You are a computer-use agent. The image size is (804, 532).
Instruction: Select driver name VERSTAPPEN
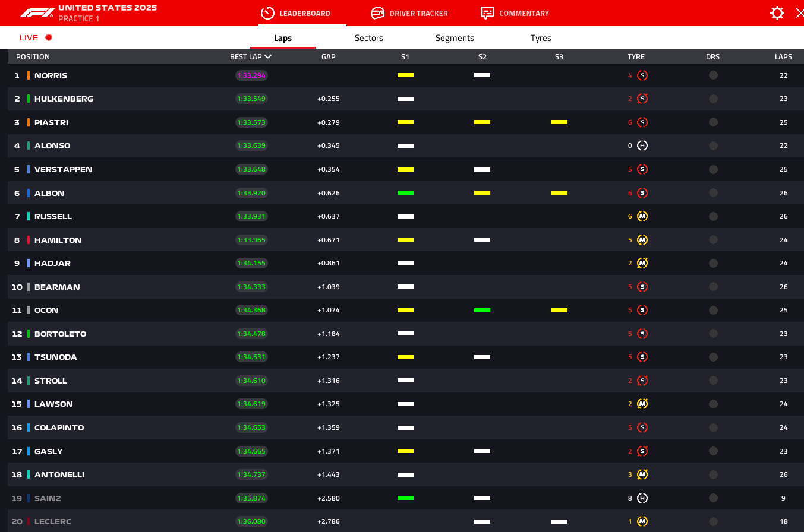pos(64,169)
